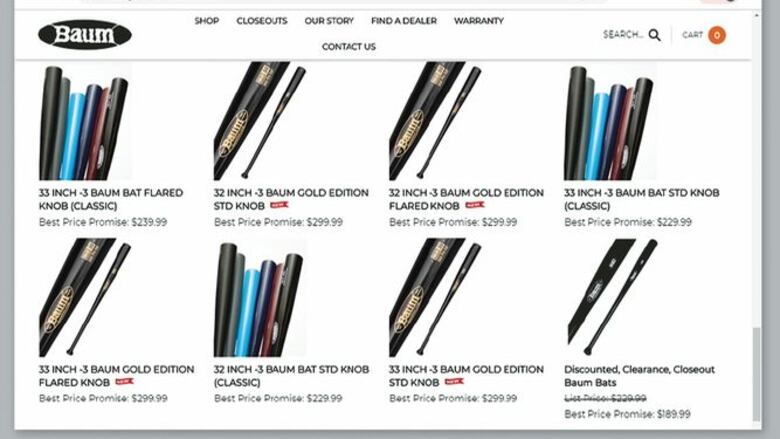Click the Baum logo
780x439 pixels.
point(85,35)
